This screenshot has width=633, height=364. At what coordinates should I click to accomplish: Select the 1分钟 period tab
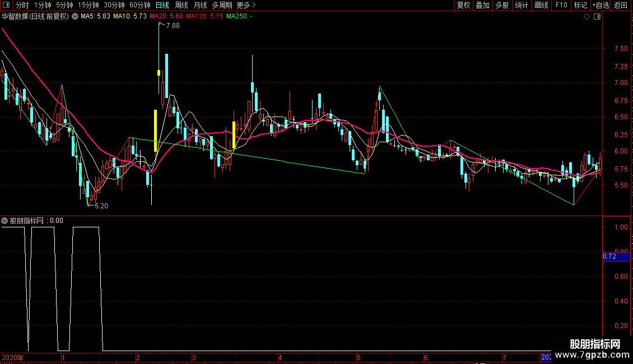coord(43,5)
